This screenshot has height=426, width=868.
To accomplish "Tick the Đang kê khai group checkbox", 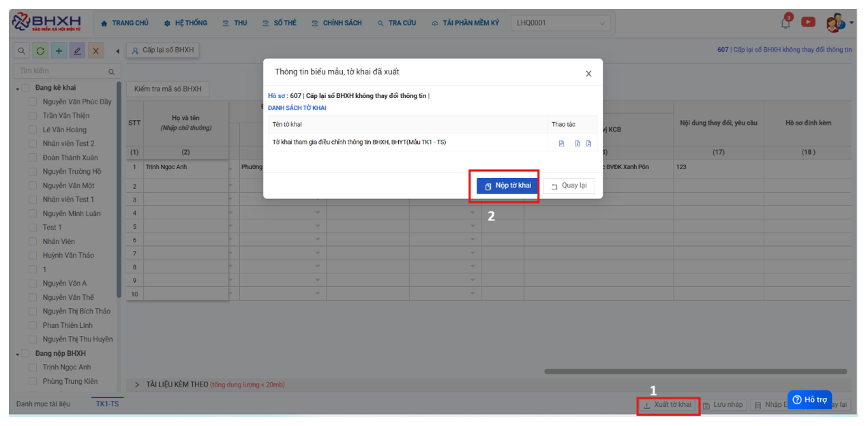I will point(26,88).
